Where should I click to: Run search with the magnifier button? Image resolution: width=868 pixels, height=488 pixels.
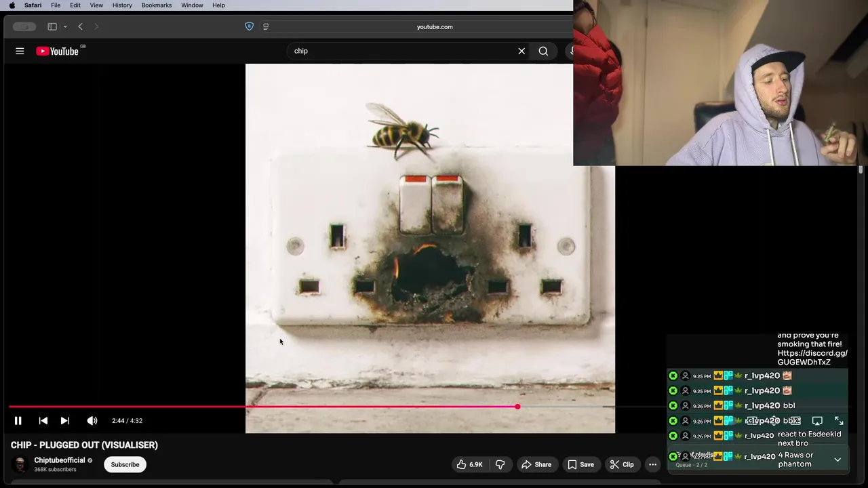tap(543, 51)
